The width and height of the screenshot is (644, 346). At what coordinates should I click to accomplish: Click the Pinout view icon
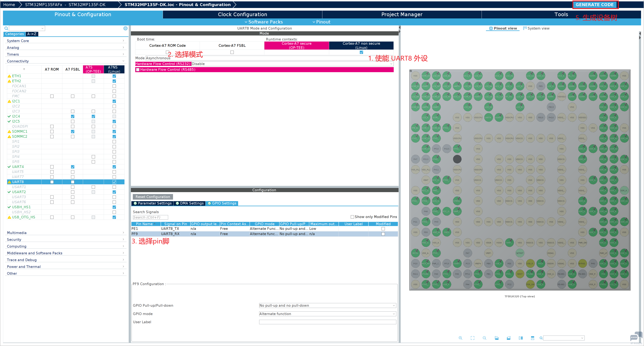click(491, 28)
